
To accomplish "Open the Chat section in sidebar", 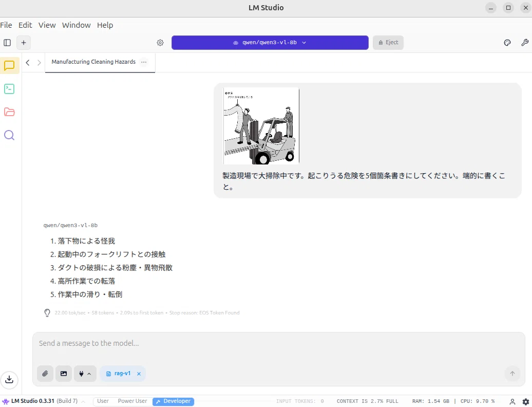I will 9,65.
